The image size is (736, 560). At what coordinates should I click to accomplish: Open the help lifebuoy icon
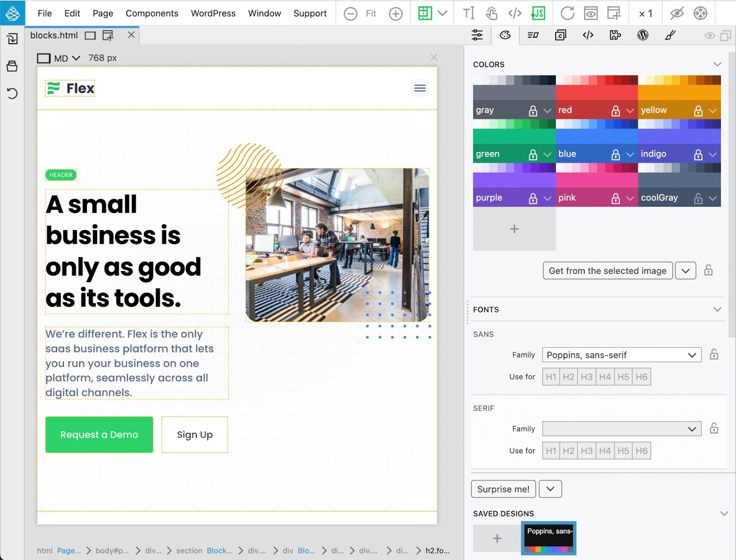701,13
